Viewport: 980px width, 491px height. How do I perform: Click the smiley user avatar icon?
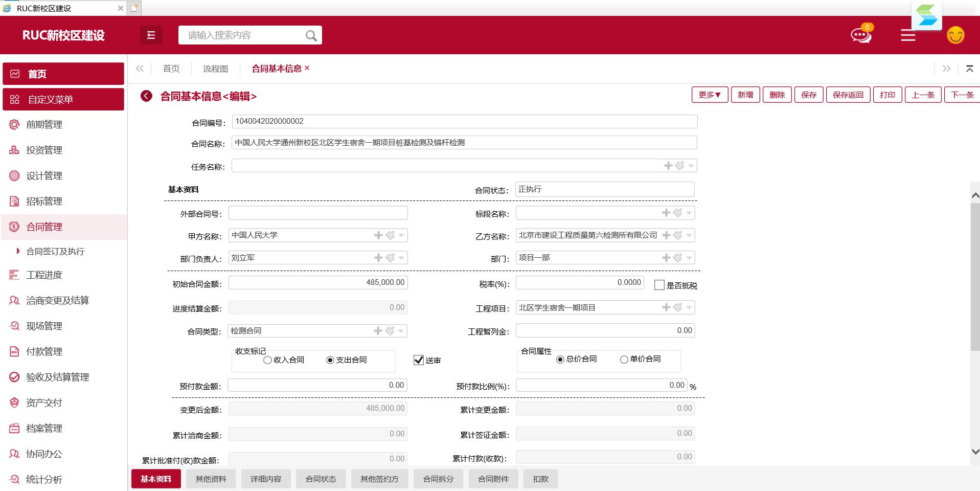955,35
